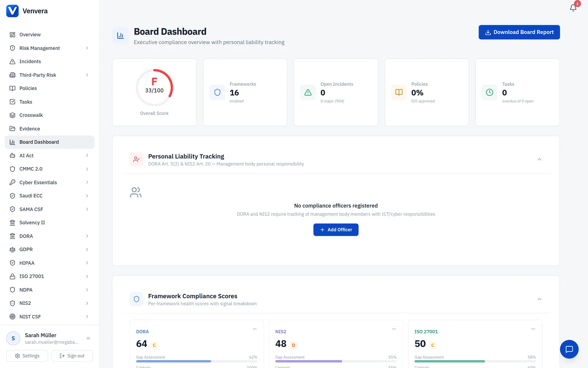Click Add Officer button
The height and width of the screenshot is (368, 588).
pyautogui.click(x=336, y=230)
